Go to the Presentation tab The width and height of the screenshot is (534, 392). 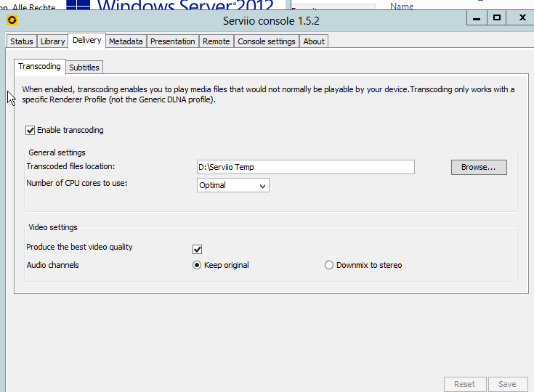pos(173,41)
